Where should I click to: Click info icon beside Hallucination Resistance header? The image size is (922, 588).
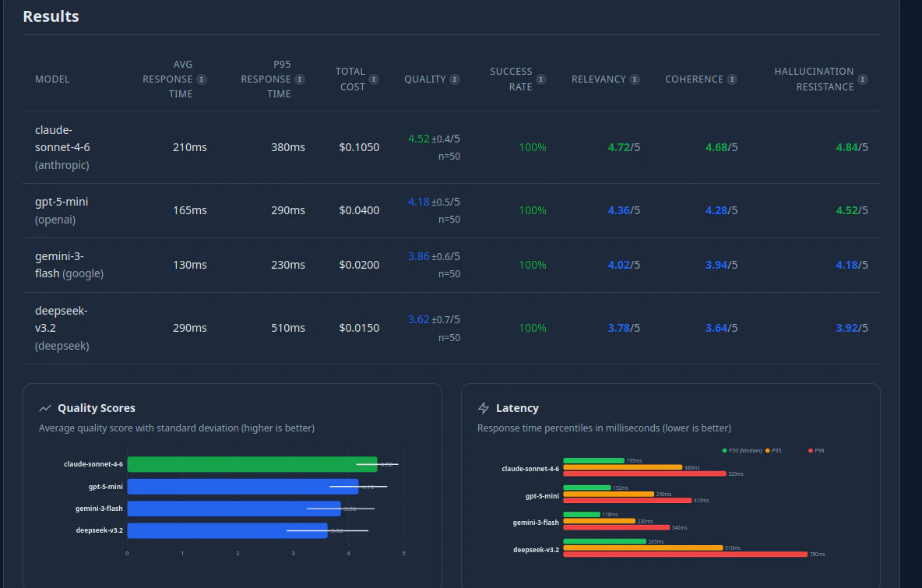click(863, 79)
